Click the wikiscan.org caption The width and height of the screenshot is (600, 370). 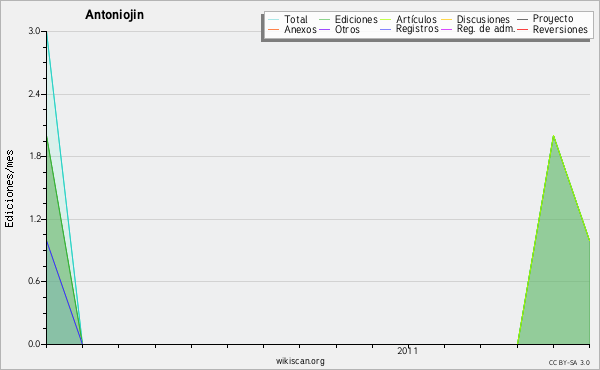point(300,361)
